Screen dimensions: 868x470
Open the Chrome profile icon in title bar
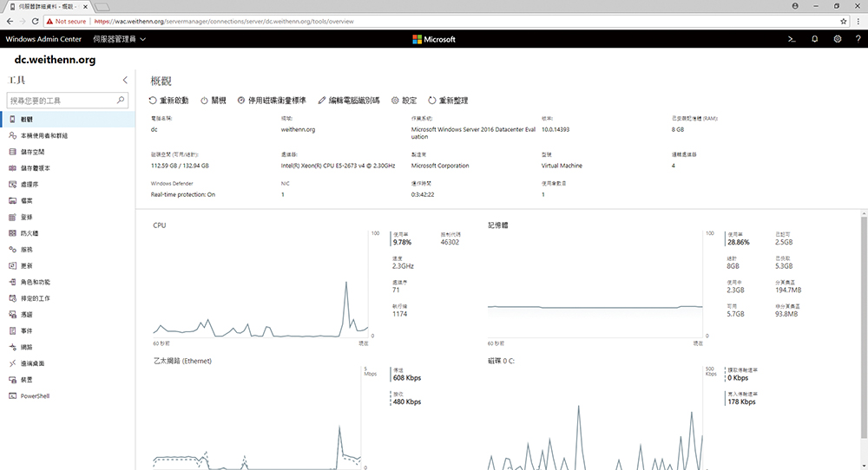coord(795,6)
